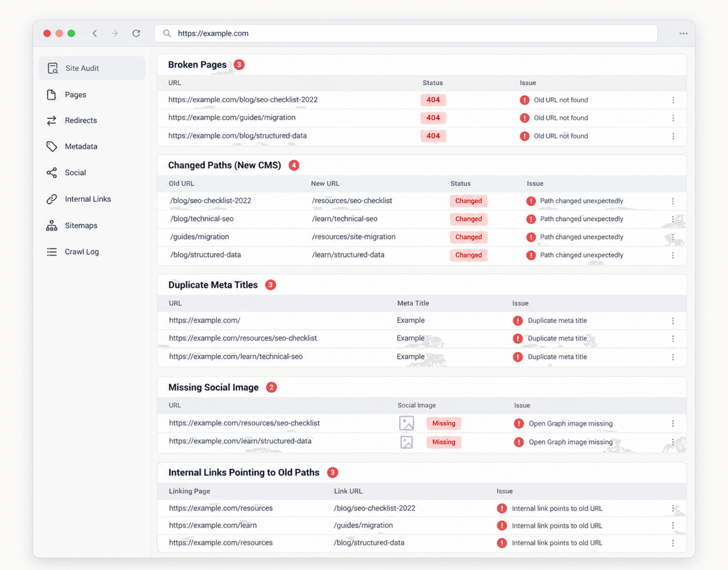Click image placeholder for resources/seo-checklist row
Viewport: 728px width, 570px height.
pyautogui.click(x=407, y=423)
